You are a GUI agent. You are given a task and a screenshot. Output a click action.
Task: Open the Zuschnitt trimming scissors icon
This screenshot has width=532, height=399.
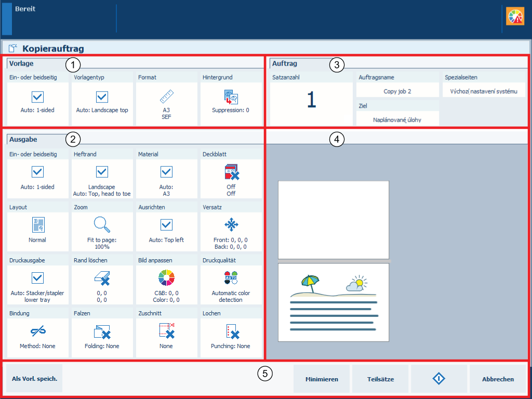pyautogui.click(x=167, y=330)
